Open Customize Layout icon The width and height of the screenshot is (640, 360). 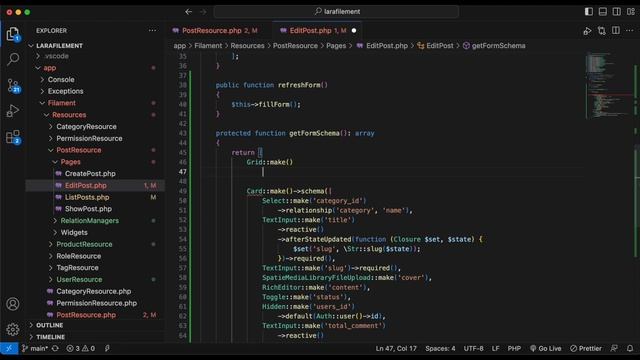click(x=631, y=11)
